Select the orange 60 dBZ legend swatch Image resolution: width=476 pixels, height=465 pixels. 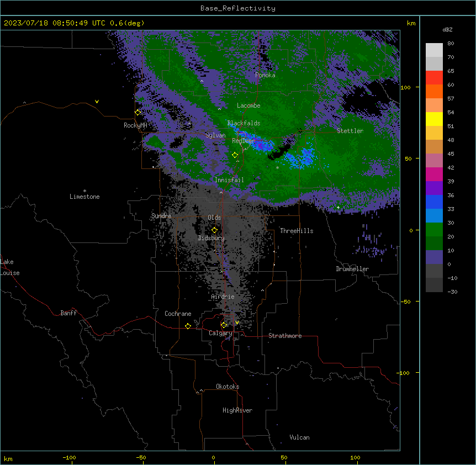434,91
